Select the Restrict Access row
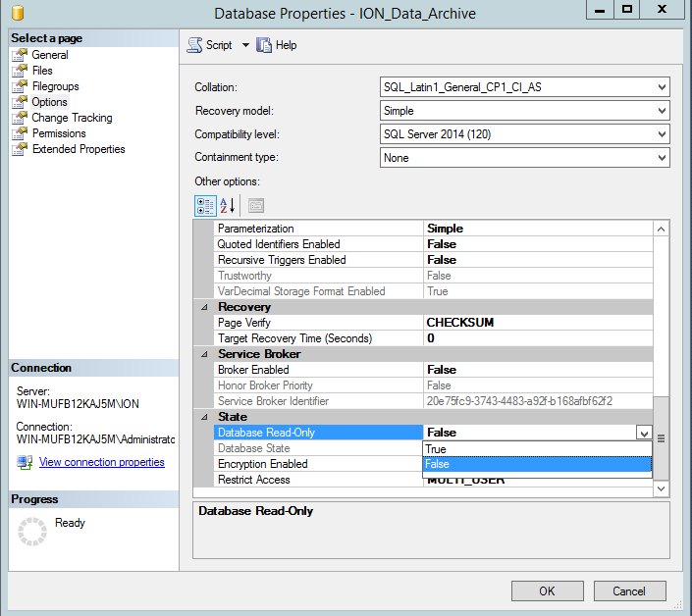Viewport: 692px width, 616px height. click(x=318, y=480)
